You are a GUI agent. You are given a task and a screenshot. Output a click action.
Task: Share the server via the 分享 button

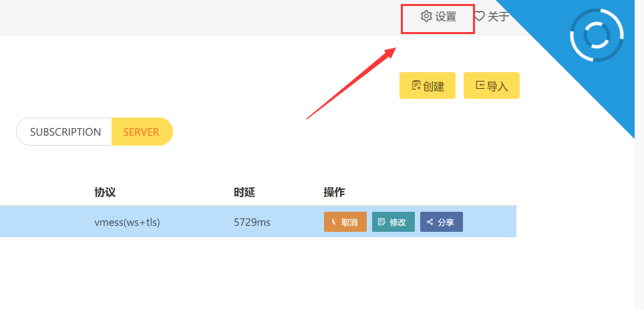441,222
